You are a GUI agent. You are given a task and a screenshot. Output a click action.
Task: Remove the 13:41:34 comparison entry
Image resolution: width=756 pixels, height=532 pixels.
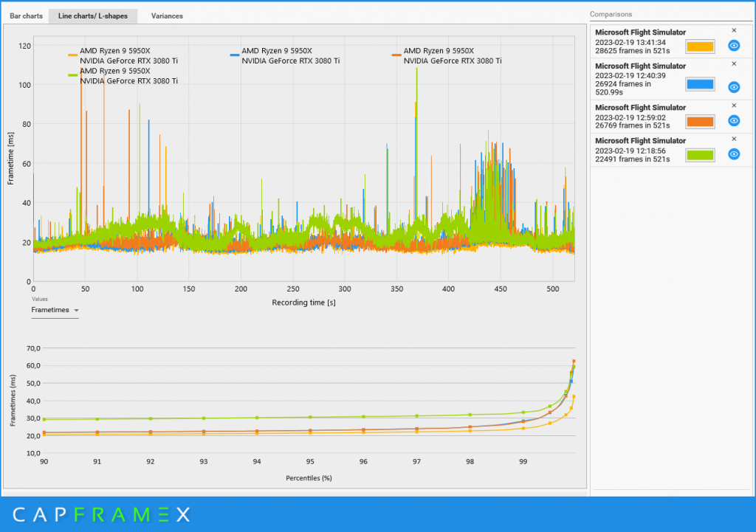click(x=734, y=30)
